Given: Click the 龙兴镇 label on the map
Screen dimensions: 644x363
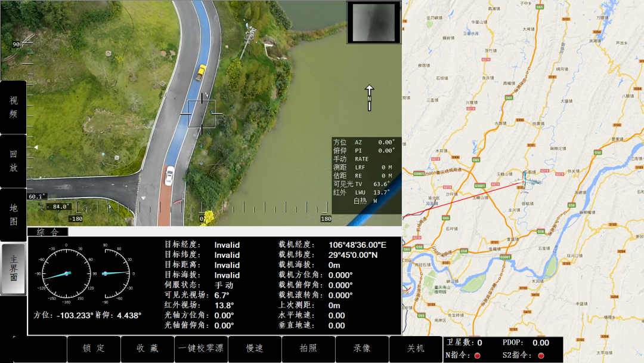Looking at the screenshot, I should (x=514, y=210).
